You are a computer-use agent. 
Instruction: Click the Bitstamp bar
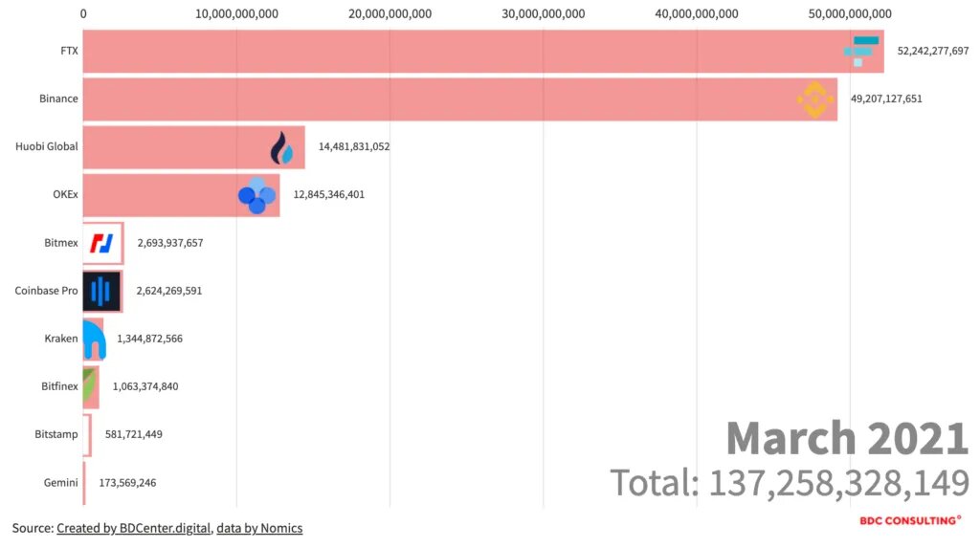87,434
